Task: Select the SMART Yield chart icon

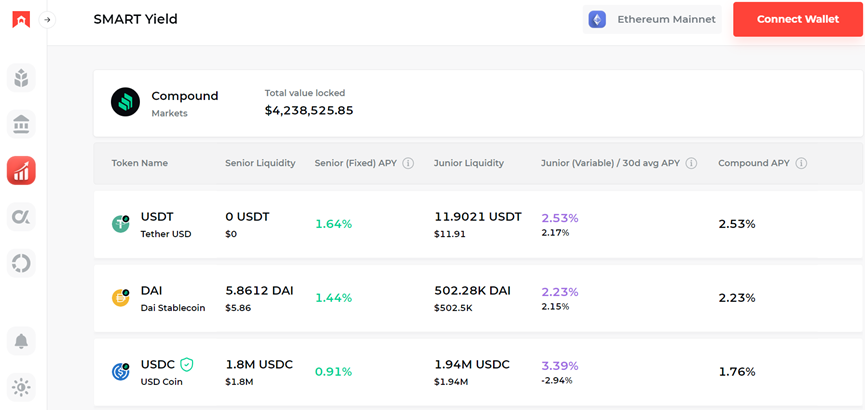Action: pyautogui.click(x=21, y=170)
